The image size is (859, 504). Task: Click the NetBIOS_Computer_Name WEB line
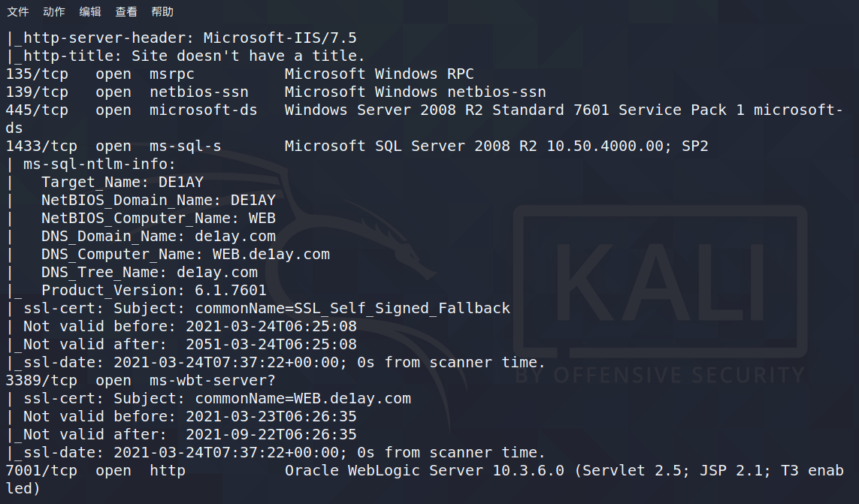click(159, 219)
